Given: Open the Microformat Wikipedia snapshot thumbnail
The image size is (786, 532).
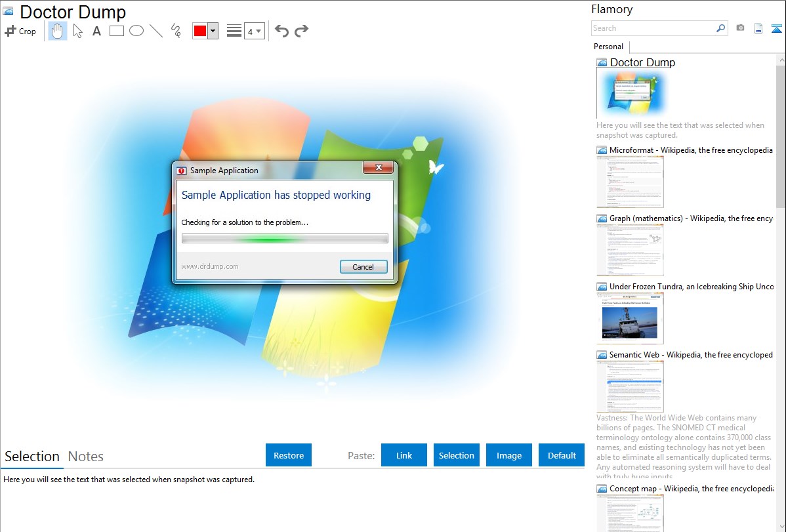Looking at the screenshot, I should (630, 182).
